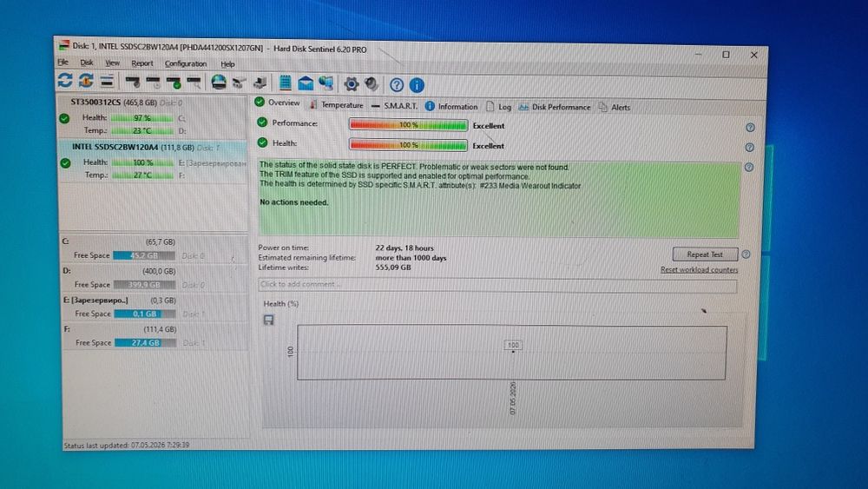Click the Reset workload counters link
The height and width of the screenshot is (489, 868).
tap(699, 270)
